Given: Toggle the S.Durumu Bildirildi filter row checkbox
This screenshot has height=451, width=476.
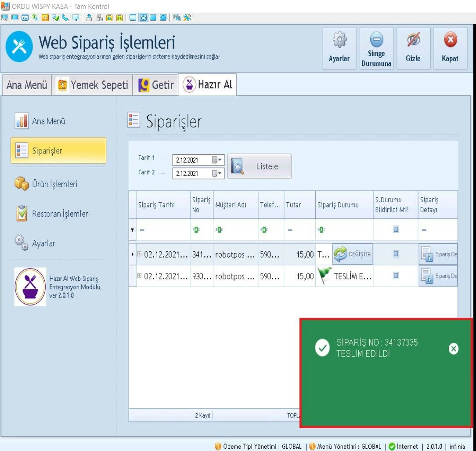Looking at the screenshot, I should [x=396, y=229].
